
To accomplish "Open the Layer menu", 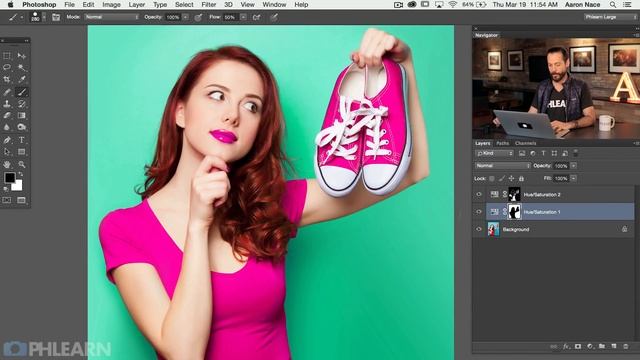I will 137,5.
